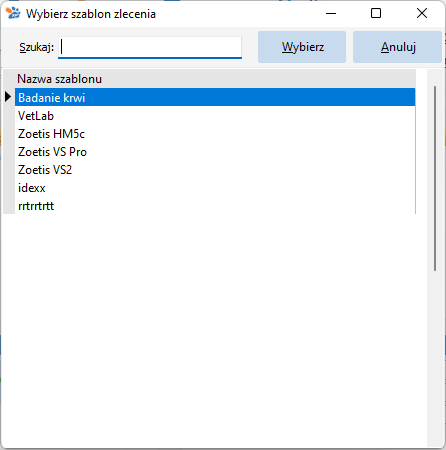This screenshot has width=446, height=450.
Task: Minimize the Wybierz szablon zlecenia window
Action: tap(331, 14)
